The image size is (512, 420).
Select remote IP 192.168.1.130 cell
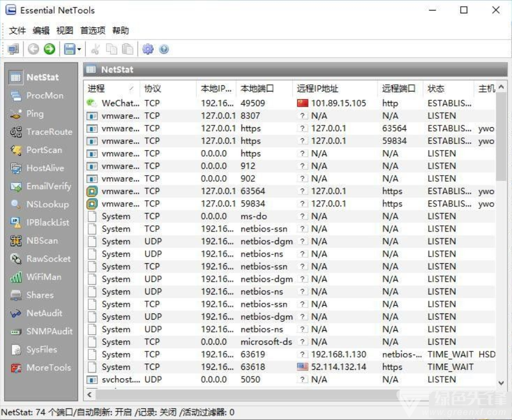tap(339, 354)
